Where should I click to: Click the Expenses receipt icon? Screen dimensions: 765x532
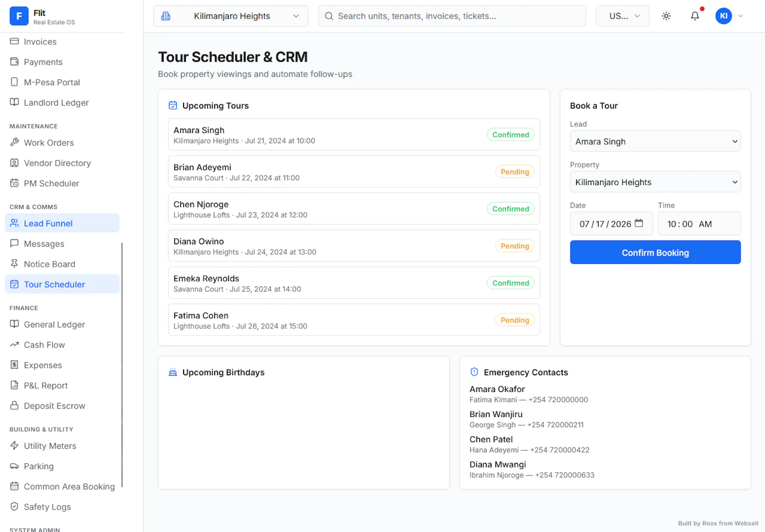click(14, 365)
